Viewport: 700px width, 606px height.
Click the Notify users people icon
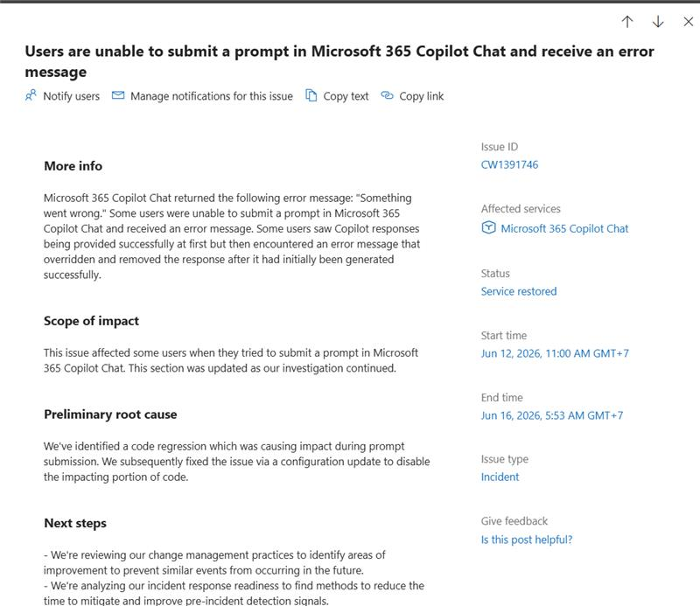click(31, 95)
